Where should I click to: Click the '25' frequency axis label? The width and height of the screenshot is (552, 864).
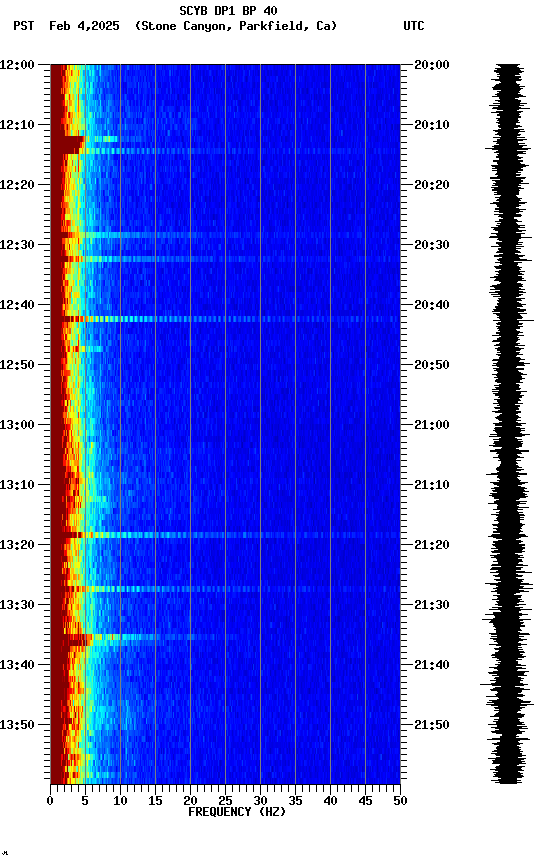(225, 801)
